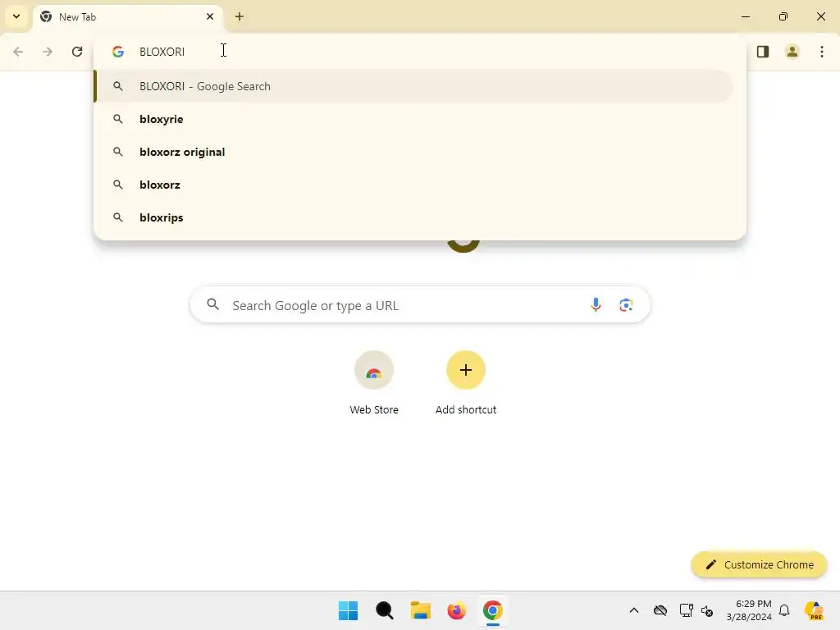Close the New Tab tab

210,16
